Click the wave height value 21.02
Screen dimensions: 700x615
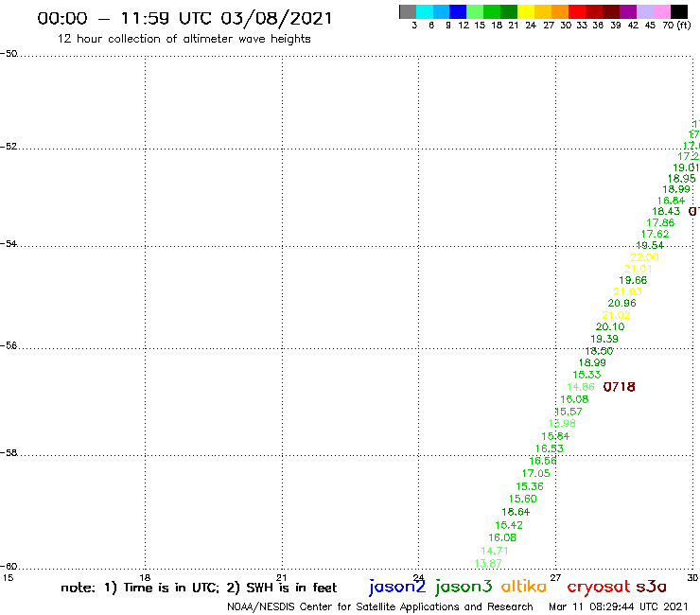(x=616, y=315)
